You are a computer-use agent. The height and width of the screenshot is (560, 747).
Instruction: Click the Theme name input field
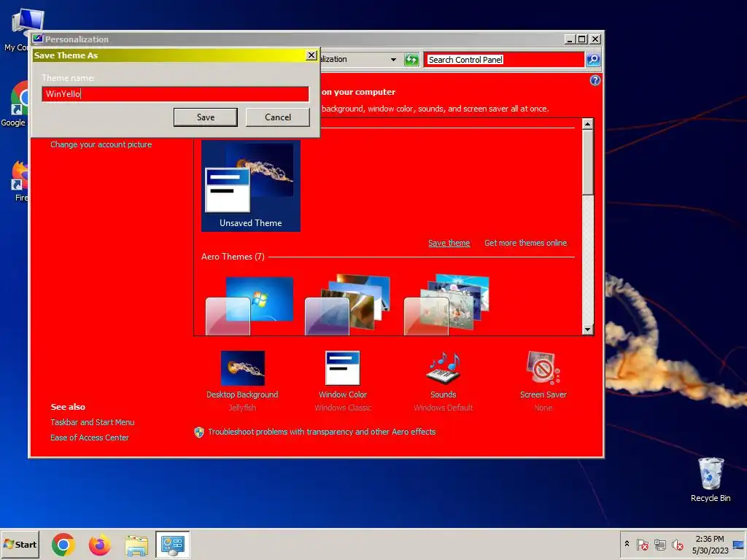(175, 94)
